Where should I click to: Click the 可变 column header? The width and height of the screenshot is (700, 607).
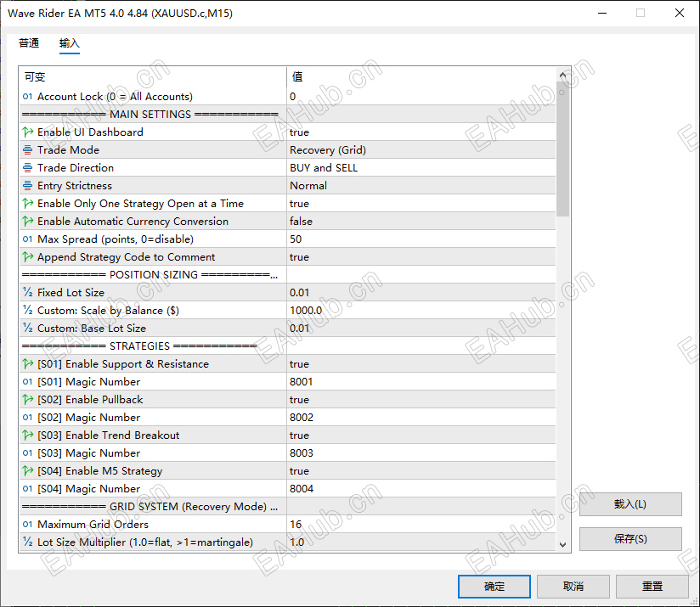pos(153,76)
